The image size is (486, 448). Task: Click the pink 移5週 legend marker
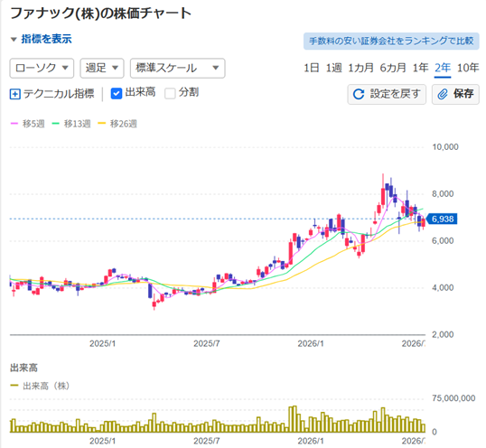point(14,124)
